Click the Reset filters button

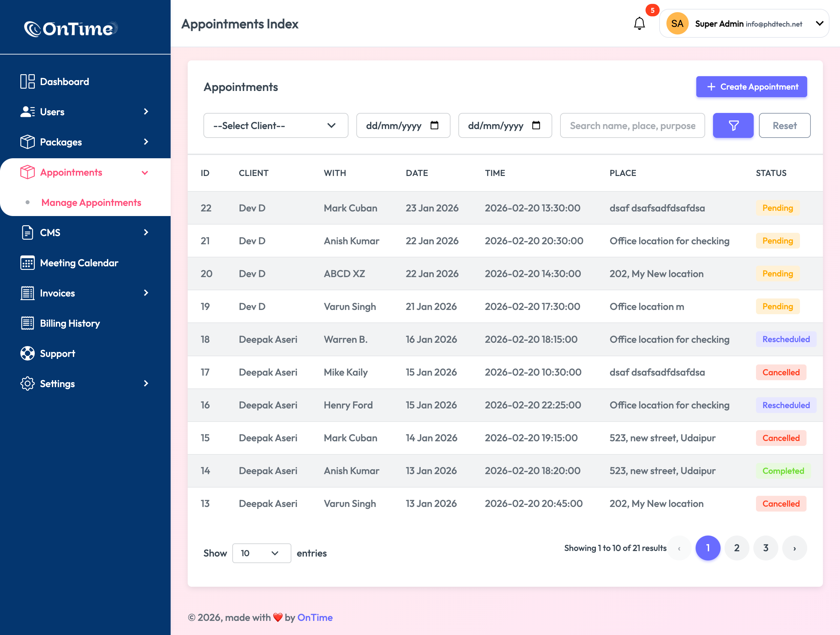pos(784,125)
